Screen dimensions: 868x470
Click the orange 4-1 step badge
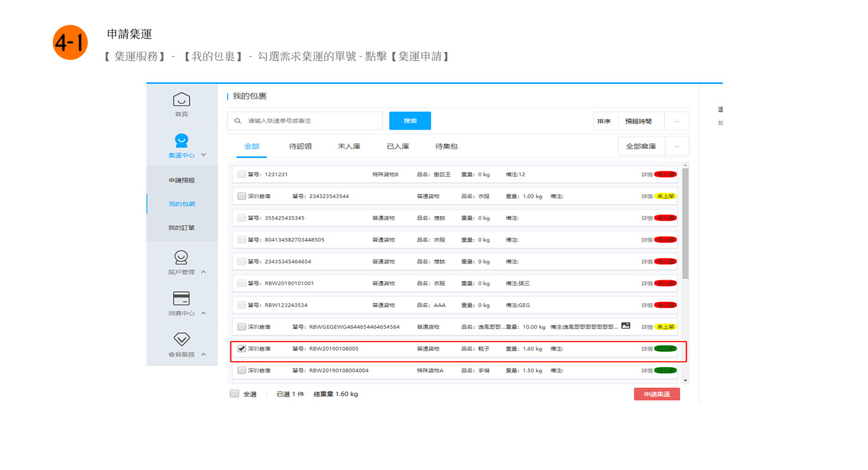tap(70, 42)
